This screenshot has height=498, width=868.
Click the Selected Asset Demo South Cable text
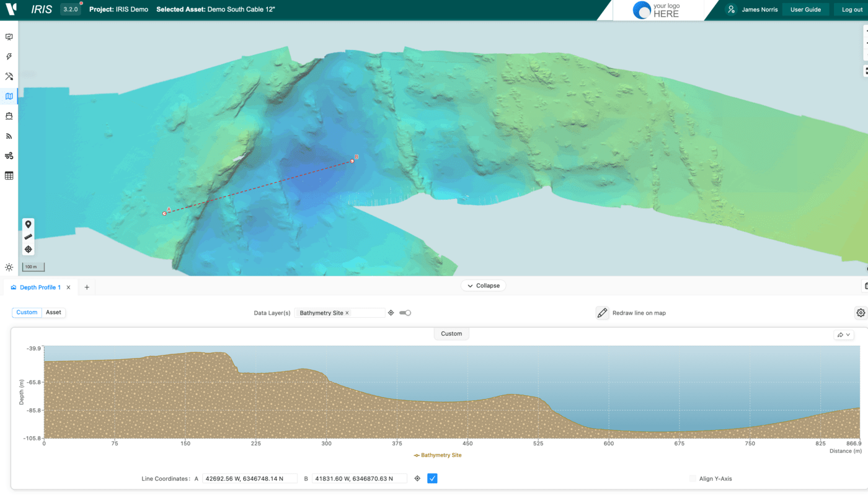pos(216,9)
